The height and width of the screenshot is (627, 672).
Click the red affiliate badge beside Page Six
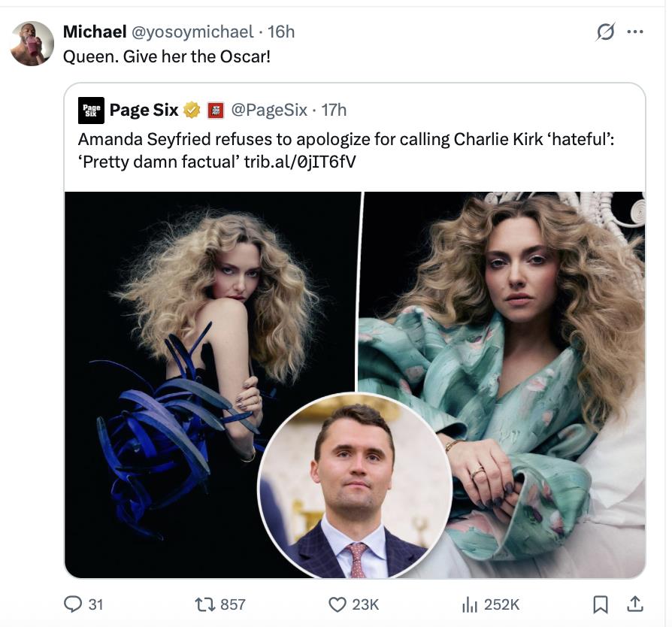(x=213, y=111)
